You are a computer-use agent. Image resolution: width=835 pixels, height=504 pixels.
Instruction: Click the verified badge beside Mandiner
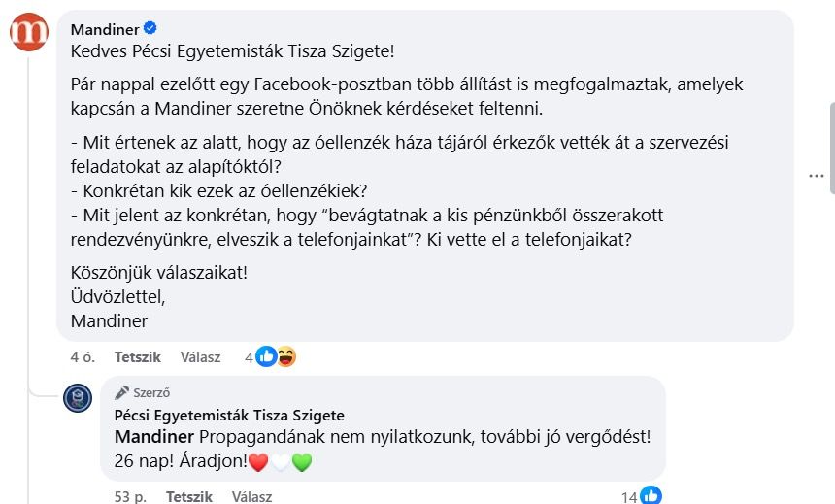[x=150, y=29]
